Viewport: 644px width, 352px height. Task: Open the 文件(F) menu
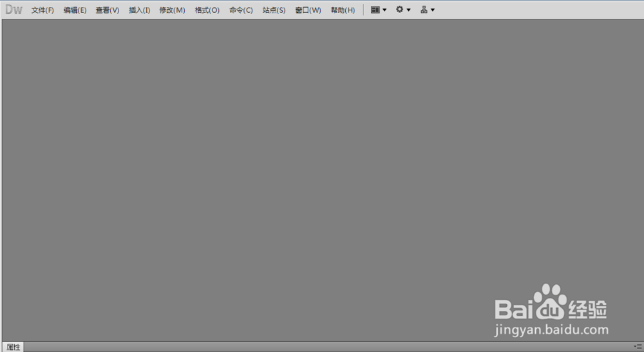pos(43,10)
